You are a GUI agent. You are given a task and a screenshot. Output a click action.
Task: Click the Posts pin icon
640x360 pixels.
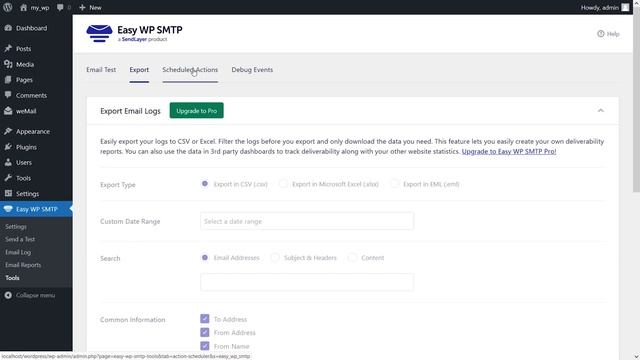8,49
